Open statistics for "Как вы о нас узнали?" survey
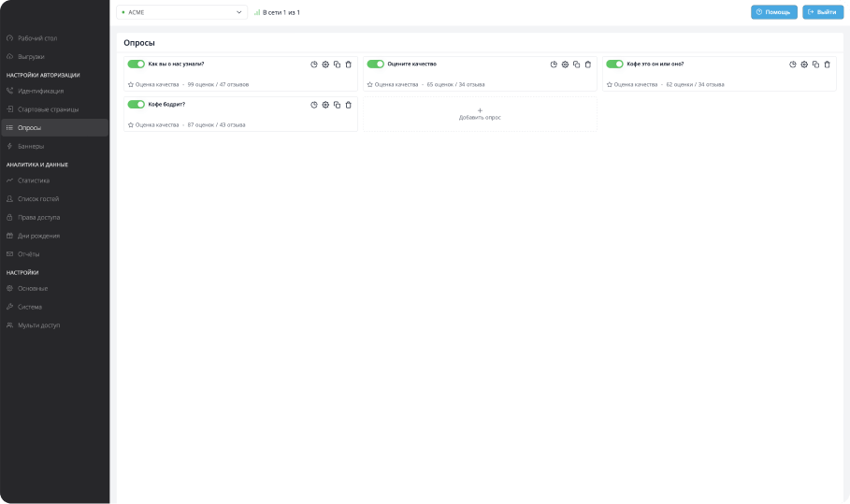850x504 pixels. pos(314,65)
